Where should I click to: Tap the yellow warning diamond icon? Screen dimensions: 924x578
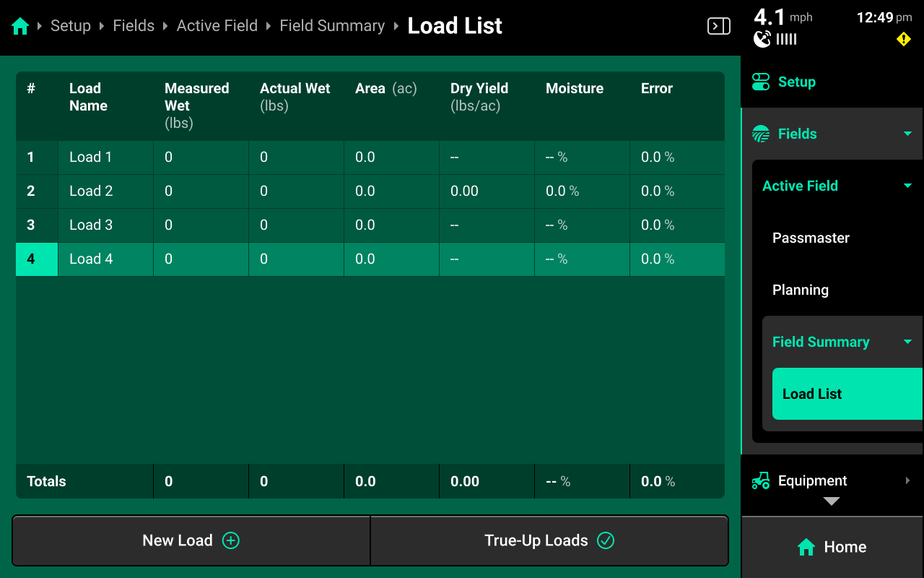tap(903, 40)
